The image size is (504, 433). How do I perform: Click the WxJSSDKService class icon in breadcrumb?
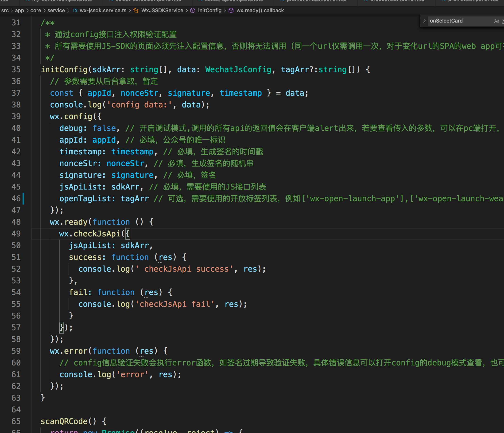pos(136,11)
